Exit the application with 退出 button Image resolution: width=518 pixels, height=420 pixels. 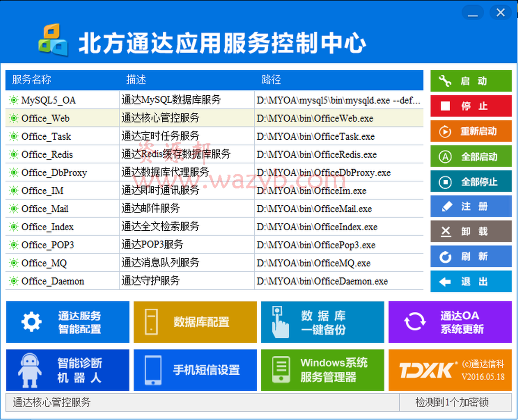click(471, 282)
